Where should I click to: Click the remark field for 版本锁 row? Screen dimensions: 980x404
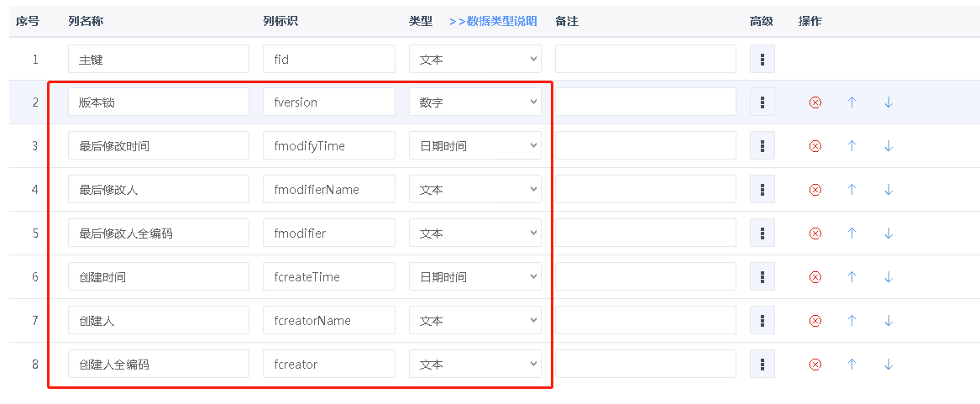tap(645, 102)
